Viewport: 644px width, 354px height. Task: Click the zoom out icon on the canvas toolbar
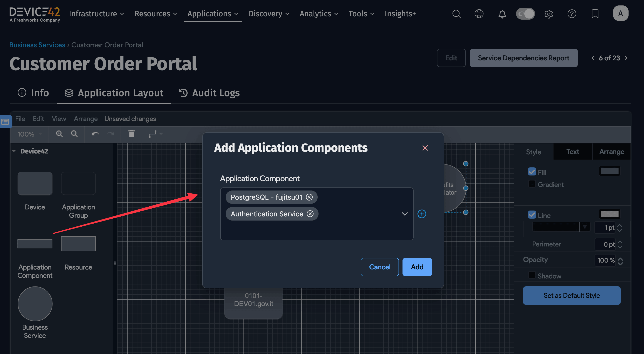pos(74,134)
